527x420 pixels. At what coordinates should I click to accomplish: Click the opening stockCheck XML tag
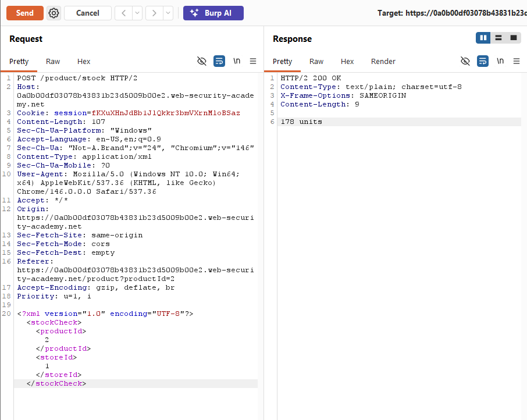(54, 322)
